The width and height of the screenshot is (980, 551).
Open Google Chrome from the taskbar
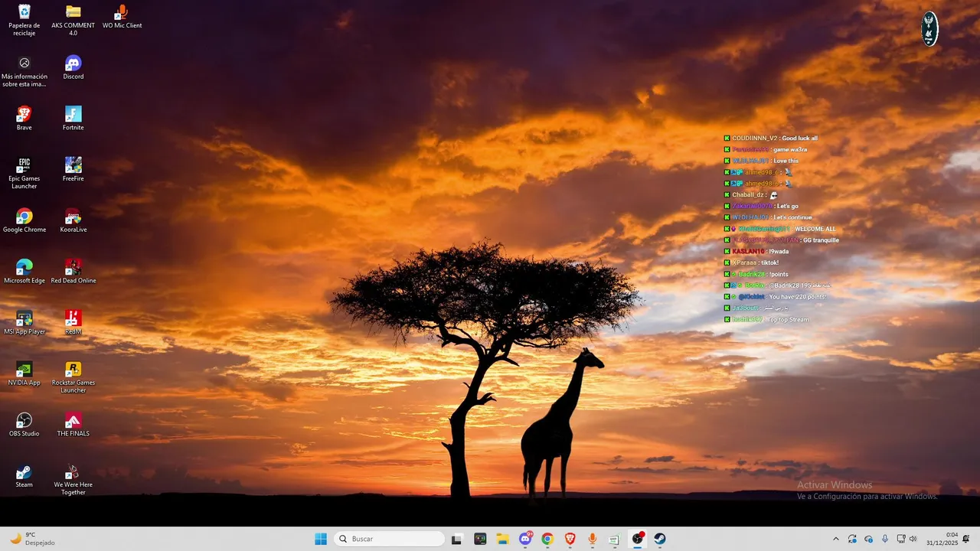coord(547,539)
